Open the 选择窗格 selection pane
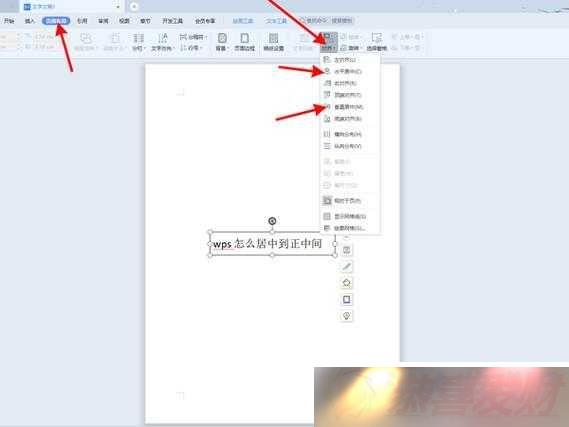The image size is (569, 427). click(376, 42)
